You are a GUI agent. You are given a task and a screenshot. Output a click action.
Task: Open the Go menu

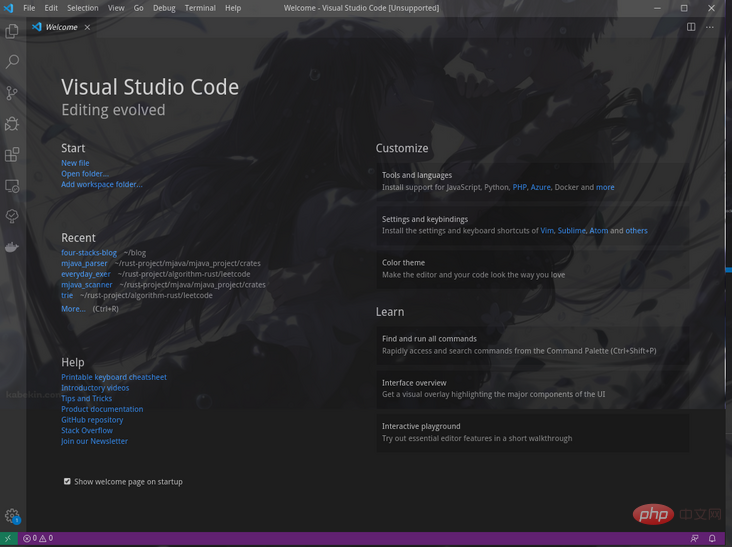[139, 8]
